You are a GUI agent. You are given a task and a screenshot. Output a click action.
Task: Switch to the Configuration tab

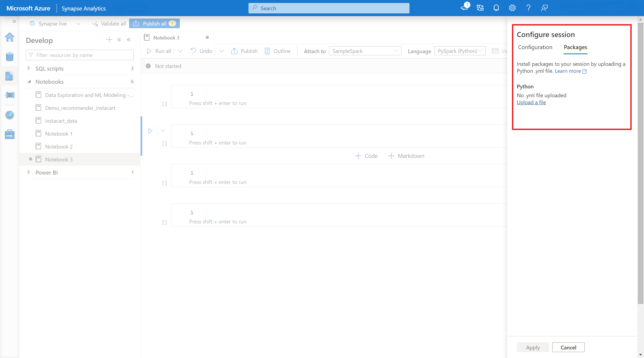pos(535,47)
